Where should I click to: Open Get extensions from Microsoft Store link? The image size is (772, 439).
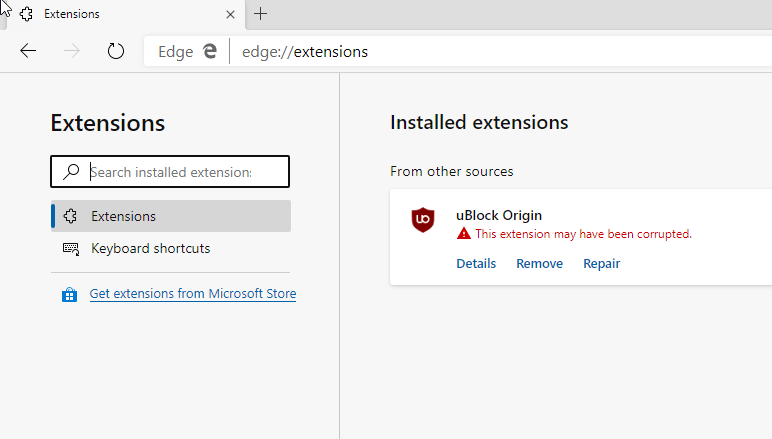pos(193,294)
